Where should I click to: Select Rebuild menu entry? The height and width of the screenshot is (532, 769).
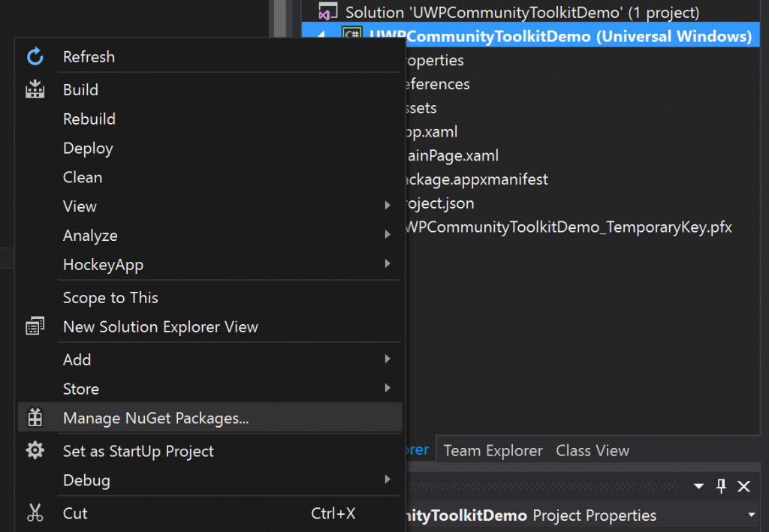(210, 119)
